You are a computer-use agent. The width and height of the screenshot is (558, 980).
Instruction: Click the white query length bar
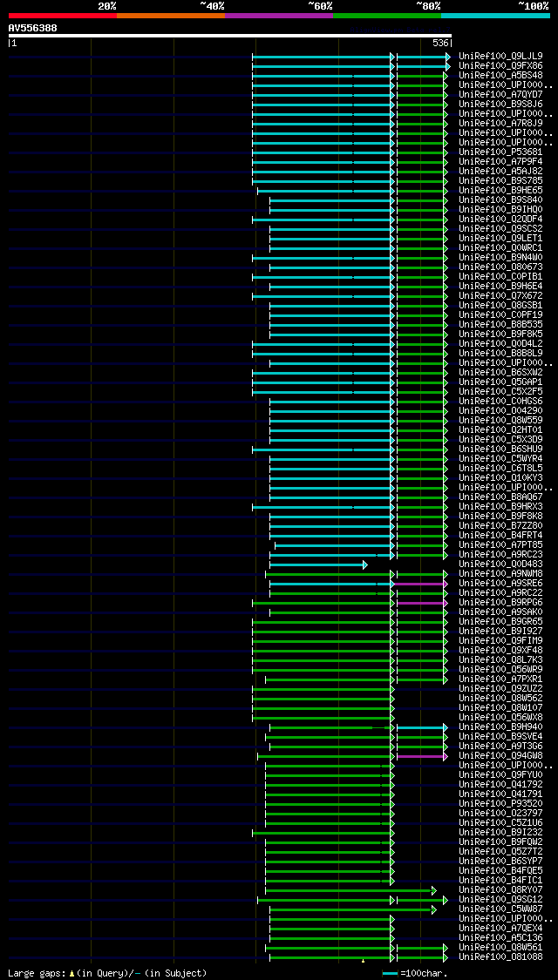[229, 36]
